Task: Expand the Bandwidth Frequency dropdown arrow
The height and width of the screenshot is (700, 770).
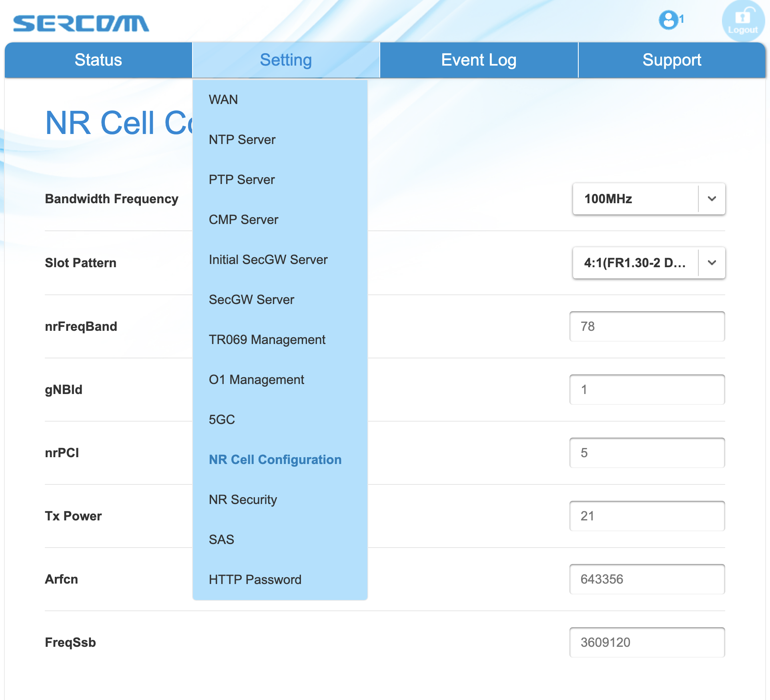Action: tap(712, 199)
